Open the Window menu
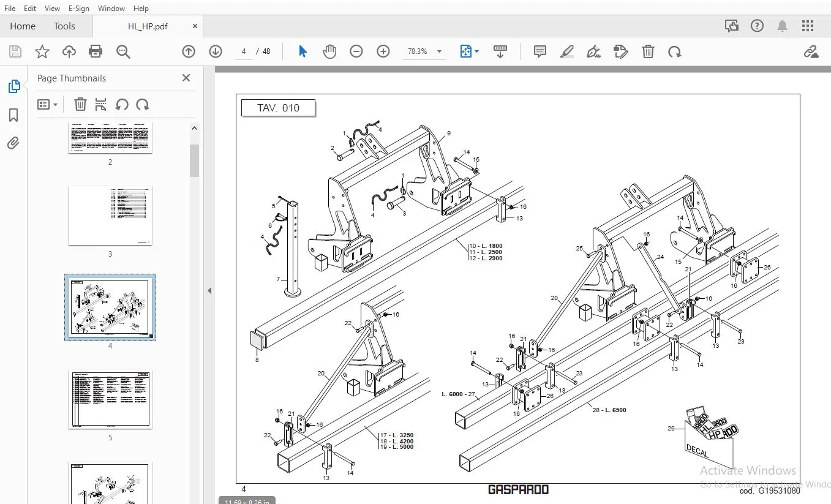The height and width of the screenshot is (504, 831). click(111, 9)
